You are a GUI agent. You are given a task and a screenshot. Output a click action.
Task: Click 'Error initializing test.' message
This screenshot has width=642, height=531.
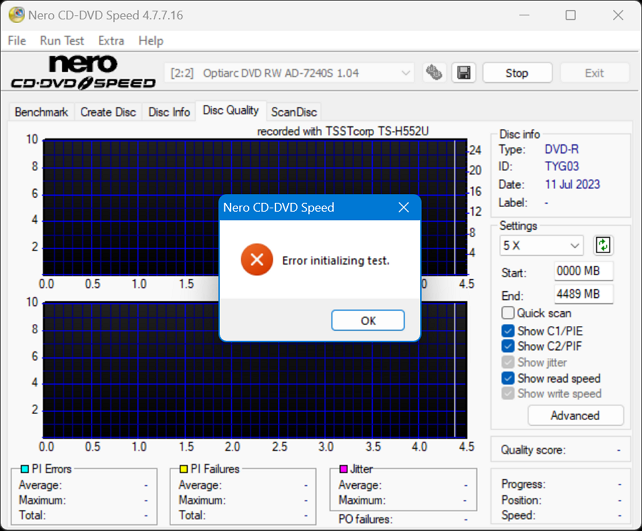coord(336,260)
